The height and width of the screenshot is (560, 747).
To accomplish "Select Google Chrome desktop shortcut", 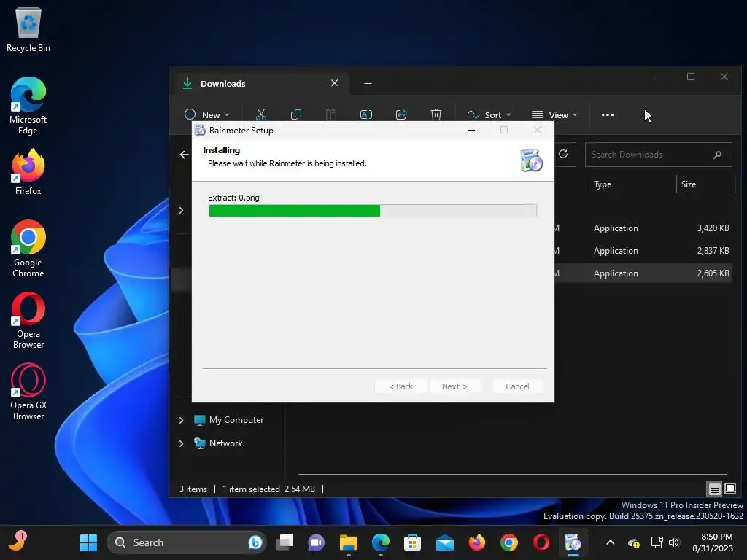I will [28, 249].
